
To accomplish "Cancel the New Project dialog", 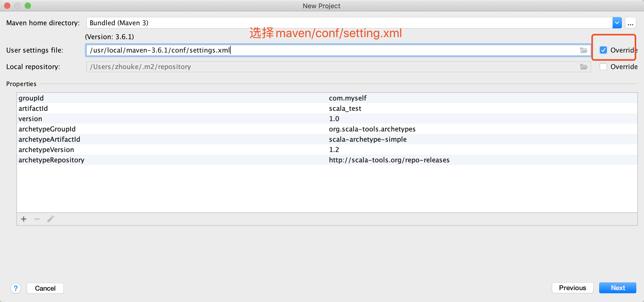I will point(45,288).
